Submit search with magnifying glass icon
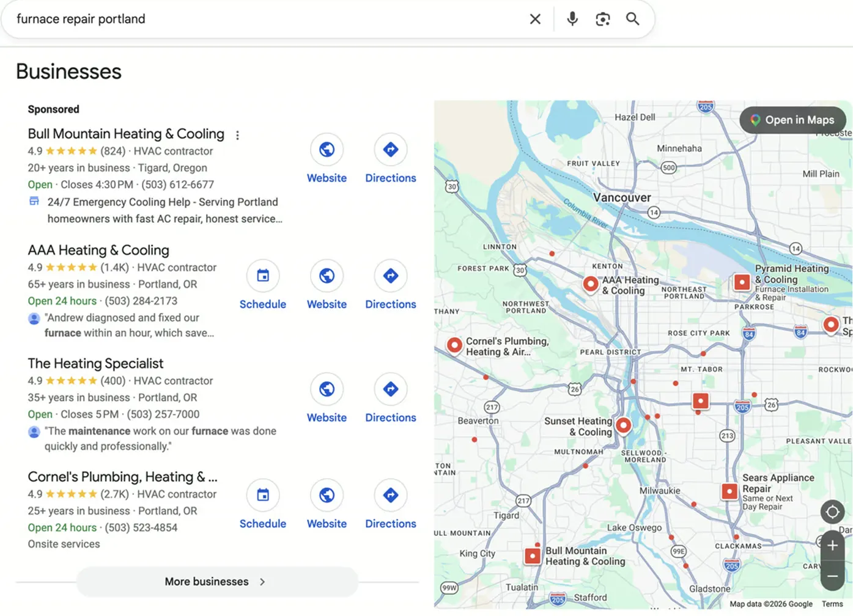853x616 pixels. 633,19
